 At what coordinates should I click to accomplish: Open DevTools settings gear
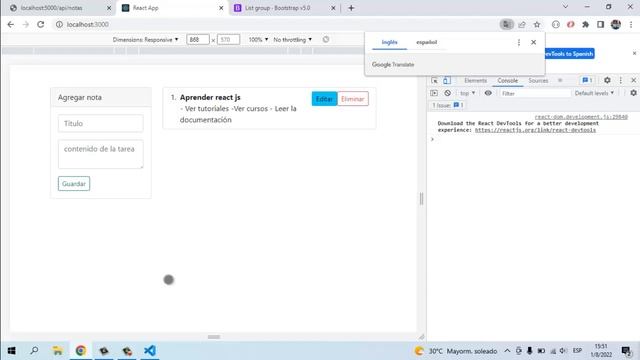click(x=607, y=80)
